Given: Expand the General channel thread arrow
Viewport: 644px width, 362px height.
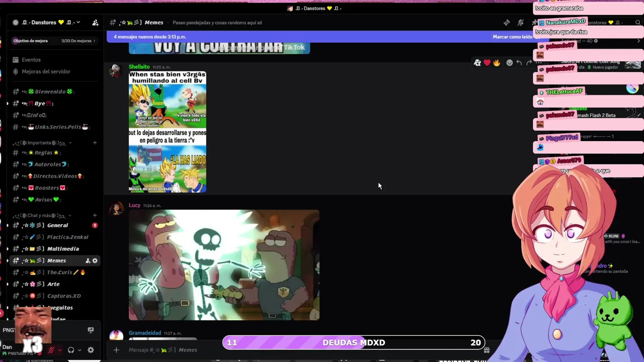Looking at the screenshot, I should point(7,225).
